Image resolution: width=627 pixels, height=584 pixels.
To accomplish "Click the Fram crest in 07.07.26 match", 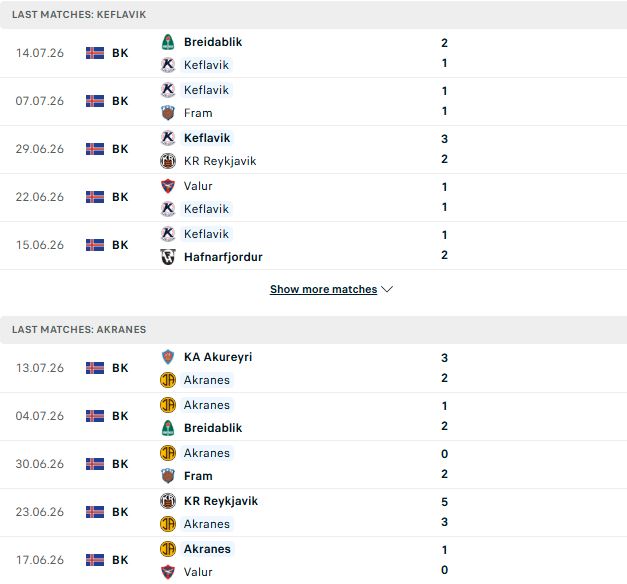I will pos(168,113).
